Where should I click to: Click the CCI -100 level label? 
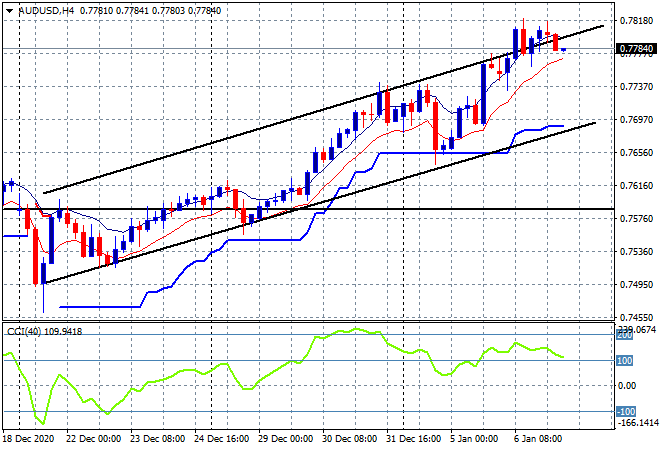point(626,412)
